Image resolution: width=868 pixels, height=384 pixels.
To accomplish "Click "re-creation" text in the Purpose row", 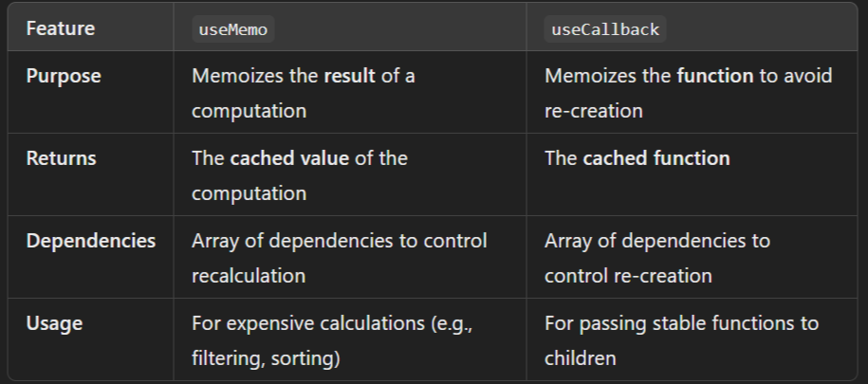I will [593, 111].
